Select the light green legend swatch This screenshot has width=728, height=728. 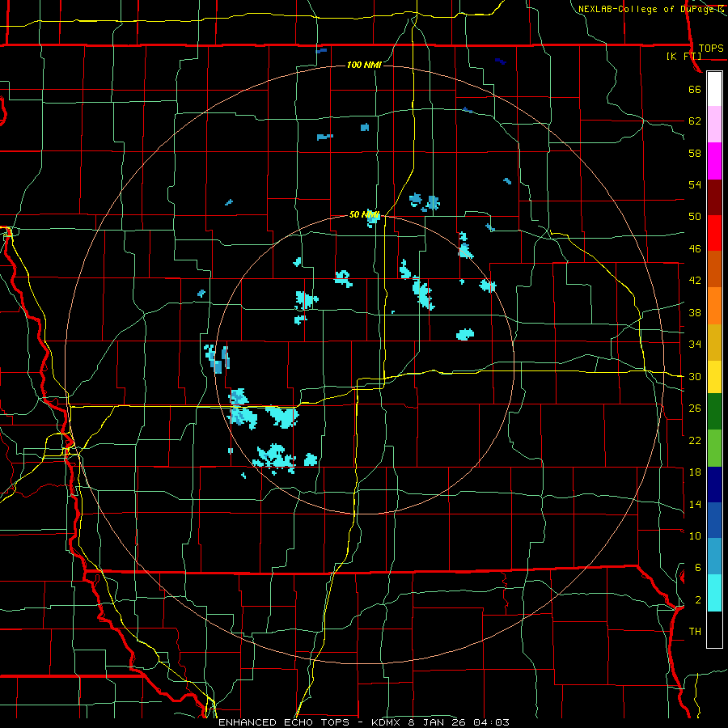tap(714, 448)
